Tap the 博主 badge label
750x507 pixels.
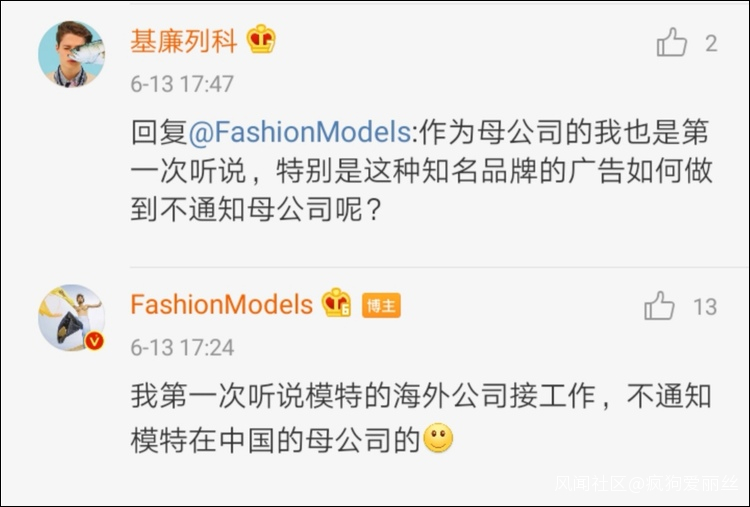point(381,305)
